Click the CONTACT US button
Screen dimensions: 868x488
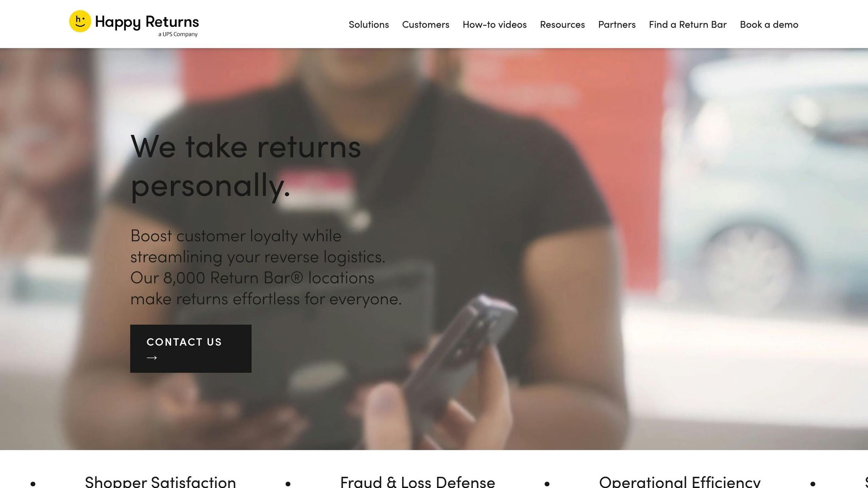(x=191, y=349)
